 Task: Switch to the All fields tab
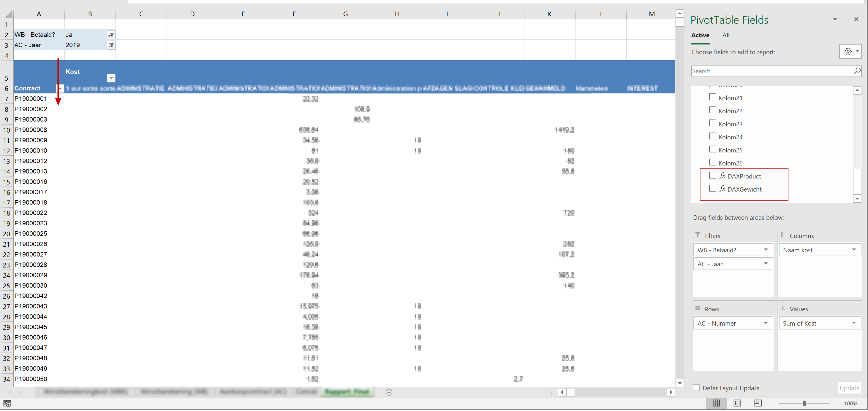(x=726, y=35)
